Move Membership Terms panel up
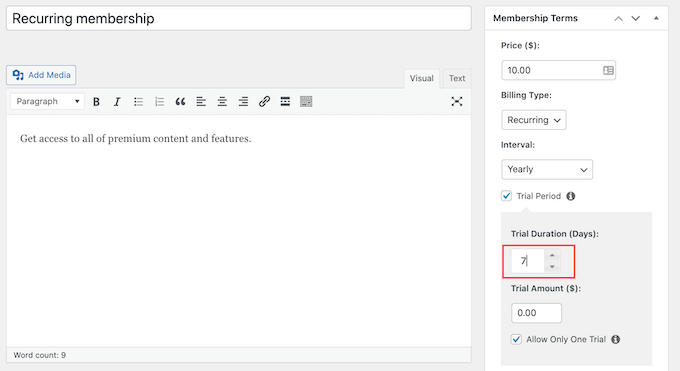The image size is (680, 371). 618,18
